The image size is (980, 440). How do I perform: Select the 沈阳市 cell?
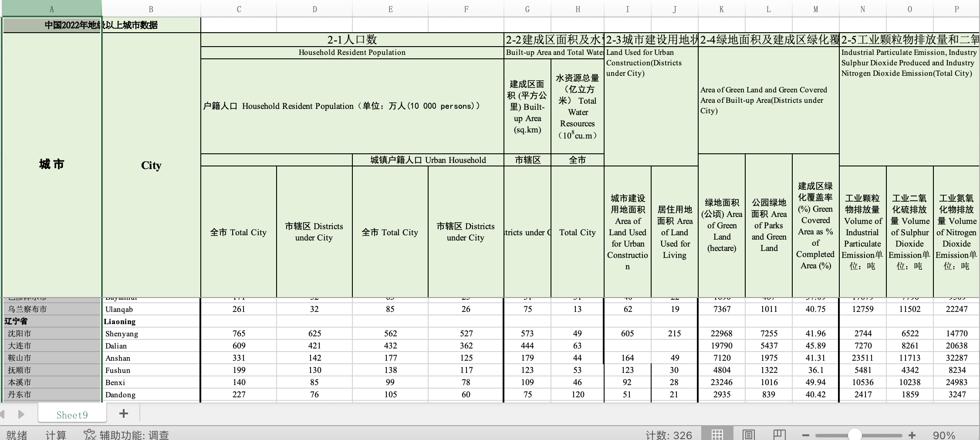pos(51,333)
